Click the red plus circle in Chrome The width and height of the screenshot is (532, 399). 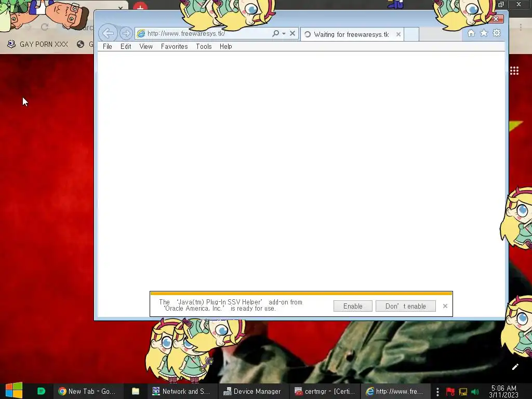click(140, 6)
